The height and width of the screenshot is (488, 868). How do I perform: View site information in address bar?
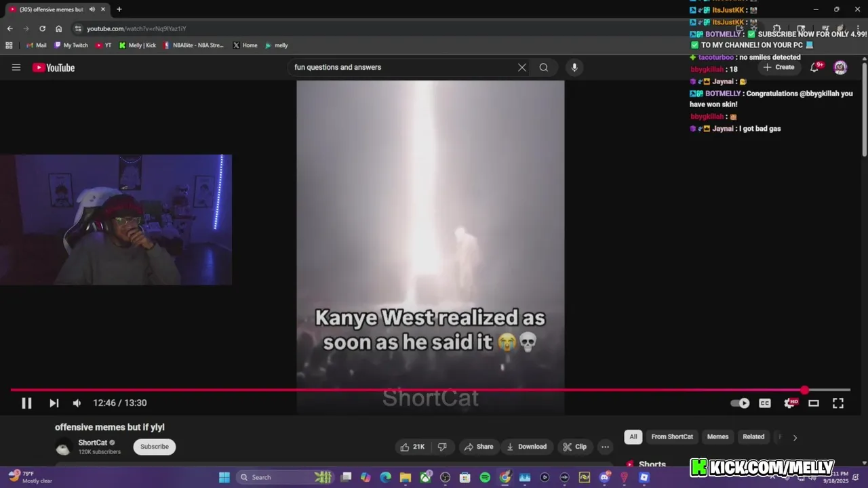78,28
